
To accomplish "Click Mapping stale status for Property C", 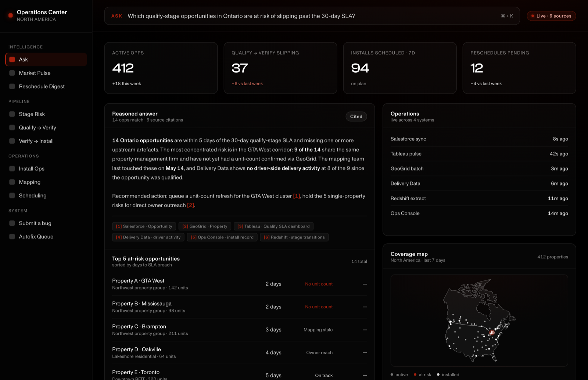I will click(318, 330).
